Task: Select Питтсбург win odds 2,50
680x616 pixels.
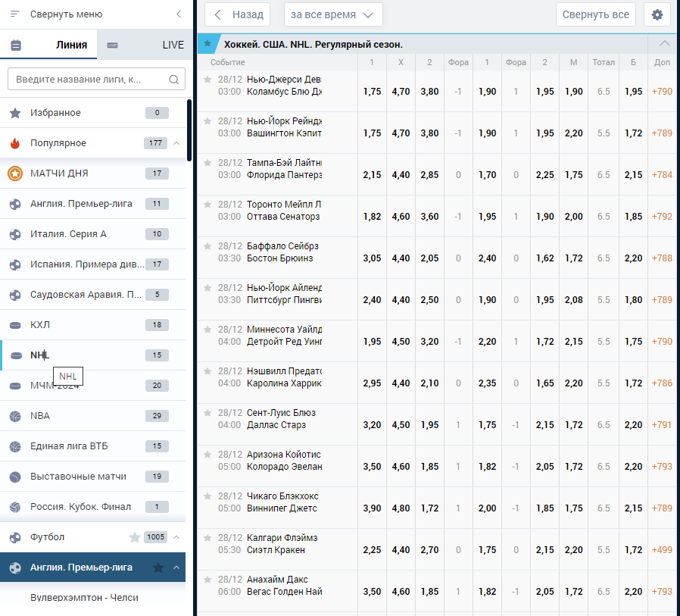Action: pyautogui.click(x=429, y=300)
